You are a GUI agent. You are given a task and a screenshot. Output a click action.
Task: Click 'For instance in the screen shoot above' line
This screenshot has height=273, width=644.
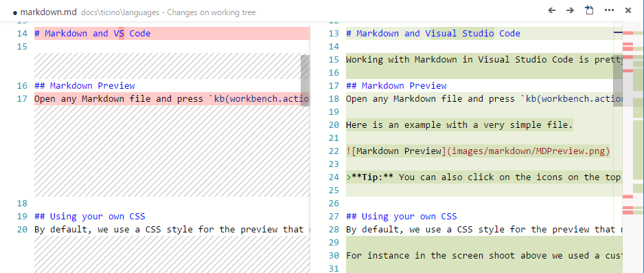[485, 256]
